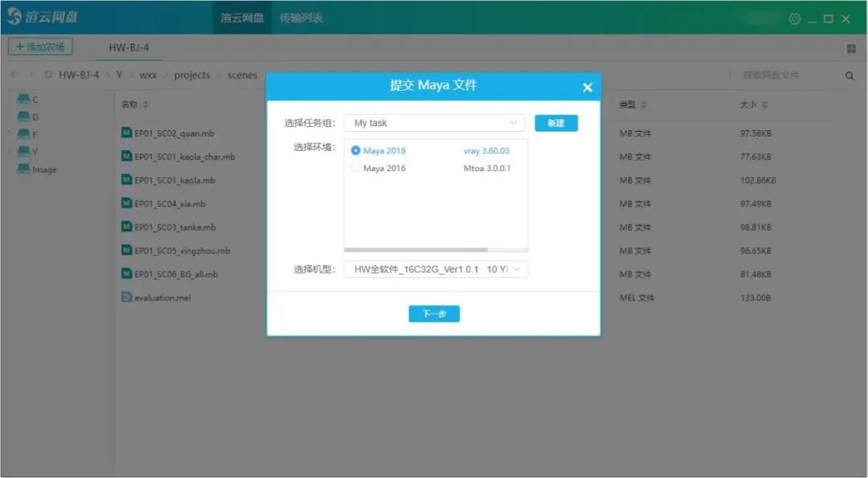Click the 下一步 button
This screenshot has width=868, height=478.
(x=433, y=314)
